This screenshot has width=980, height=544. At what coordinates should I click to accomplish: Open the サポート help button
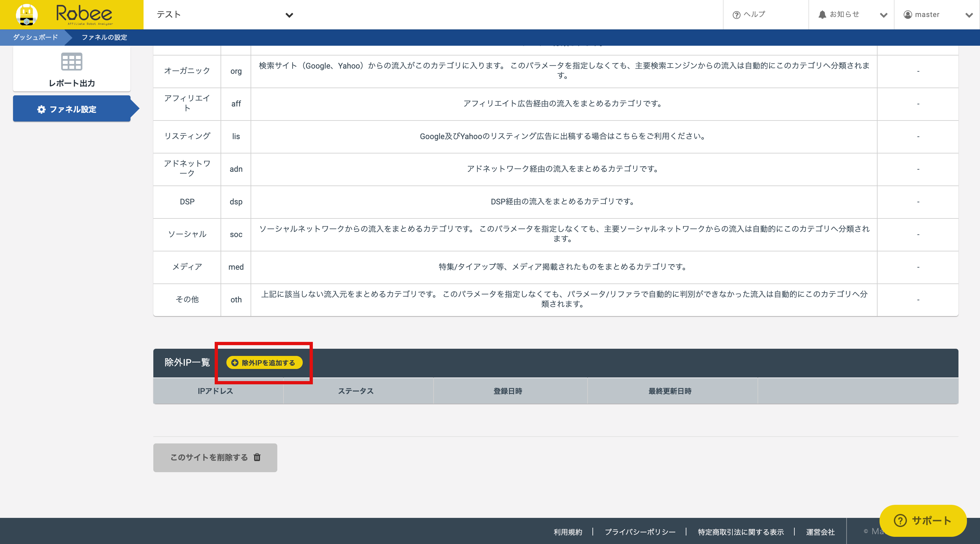923,520
